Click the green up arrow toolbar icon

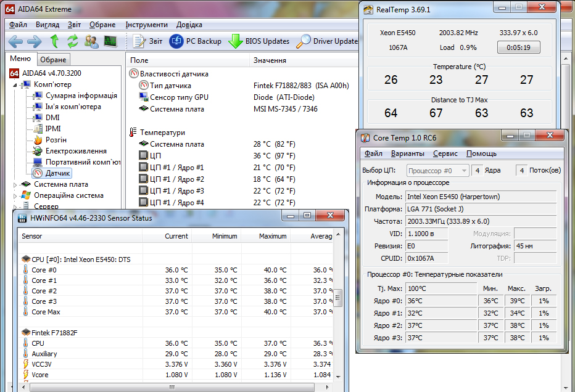pyautogui.click(x=54, y=41)
